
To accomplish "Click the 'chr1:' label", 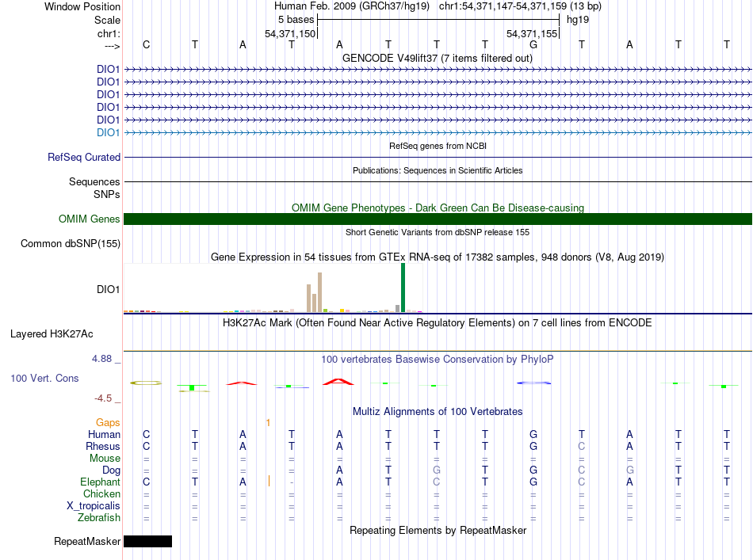I will 109,33.
